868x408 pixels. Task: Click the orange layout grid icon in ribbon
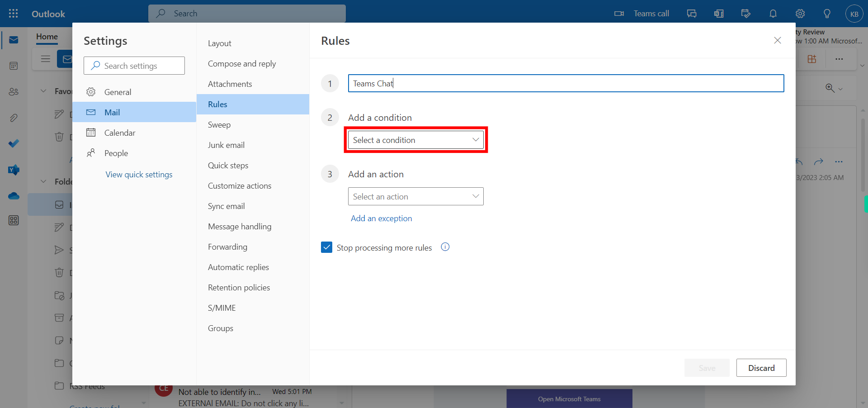coord(812,59)
